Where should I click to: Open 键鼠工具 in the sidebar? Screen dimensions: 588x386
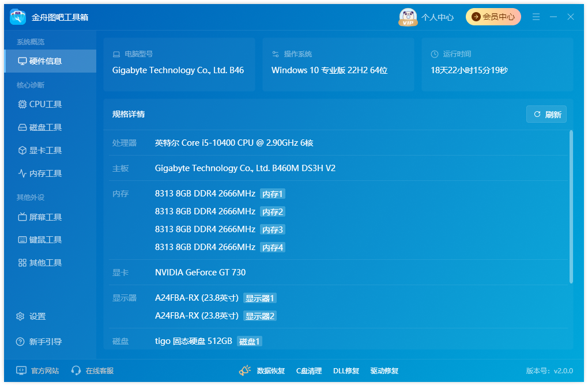tap(50, 240)
